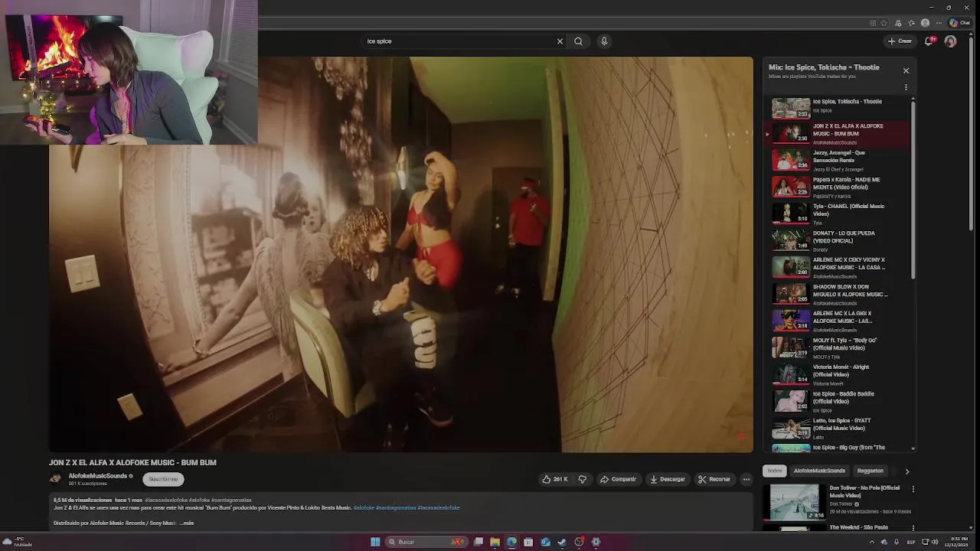Open the AlofokeMusicSounds channel name link
980x551 pixels.
pyautogui.click(x=97, y=476)
